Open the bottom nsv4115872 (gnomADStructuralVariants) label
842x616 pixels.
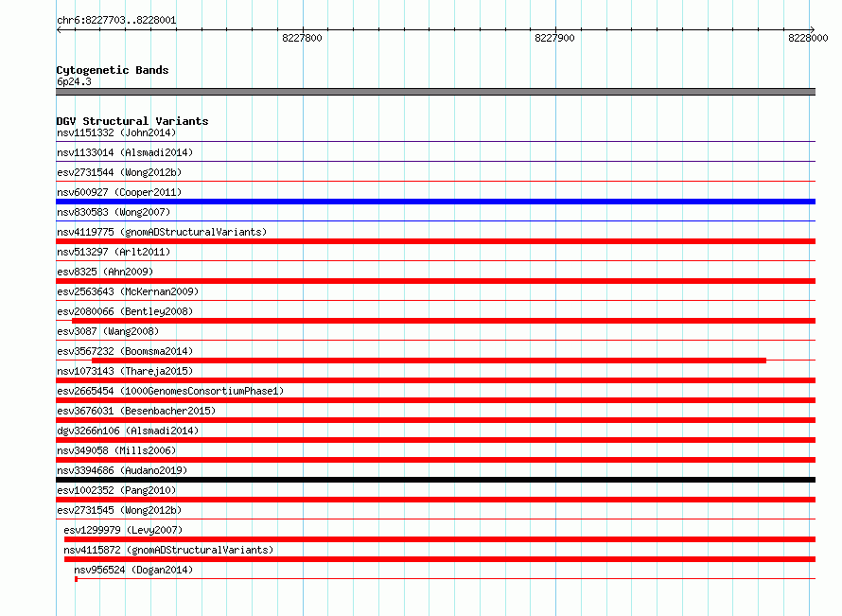click(x=168, y=550)
